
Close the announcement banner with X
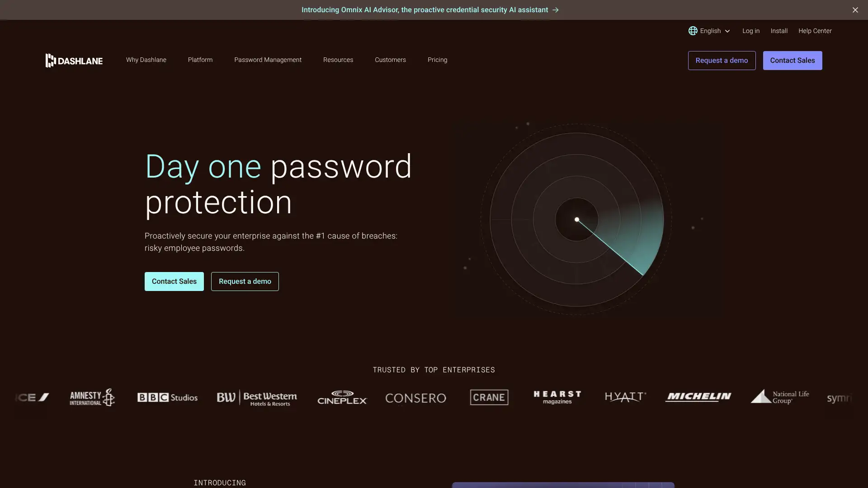855,10
